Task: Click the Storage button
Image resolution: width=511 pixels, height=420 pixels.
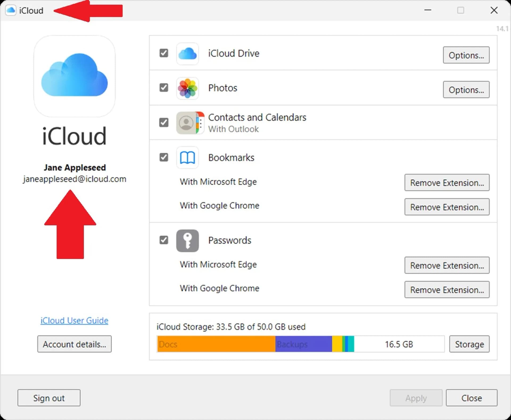Action: coord(469,344)
